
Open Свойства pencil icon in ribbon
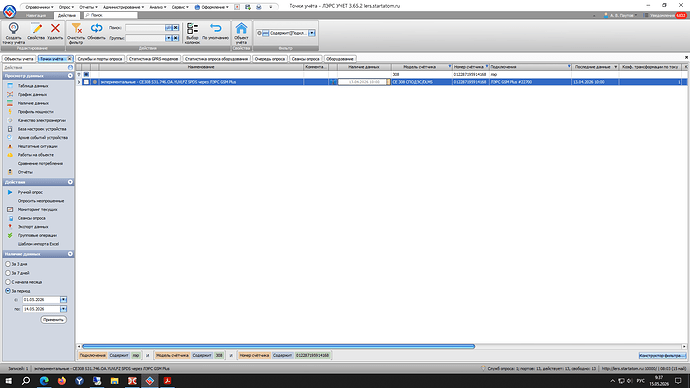click(36, 29)
